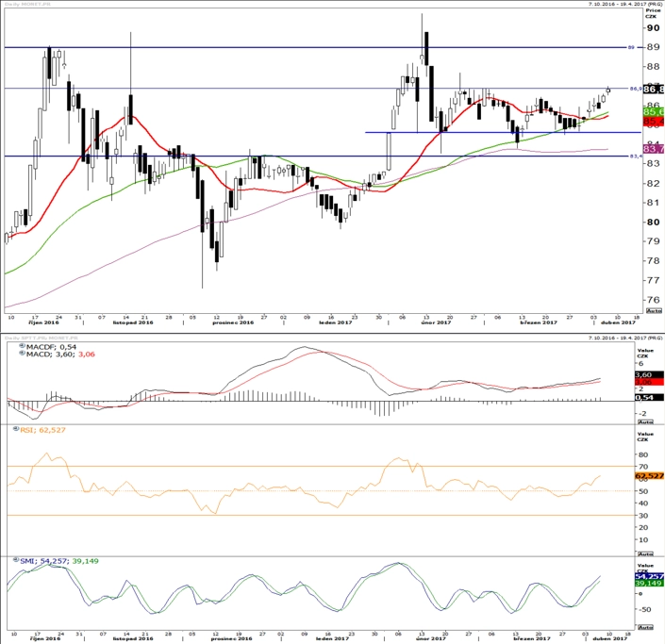Click 'Daily MONET.PR' title of price chart
Image resolution: width=665 pixels, height=644 pixels.
pos(25,4)
